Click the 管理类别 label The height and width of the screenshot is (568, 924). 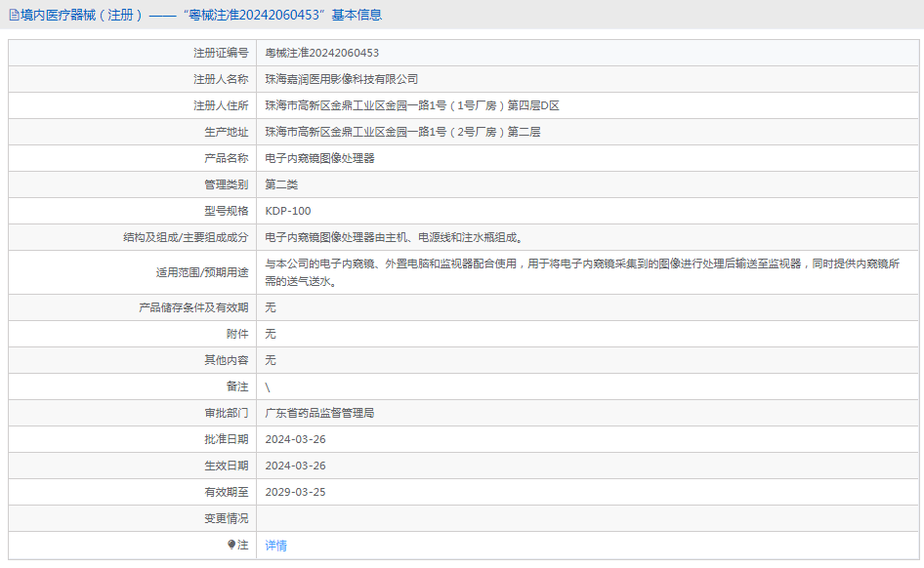(227, 184)
